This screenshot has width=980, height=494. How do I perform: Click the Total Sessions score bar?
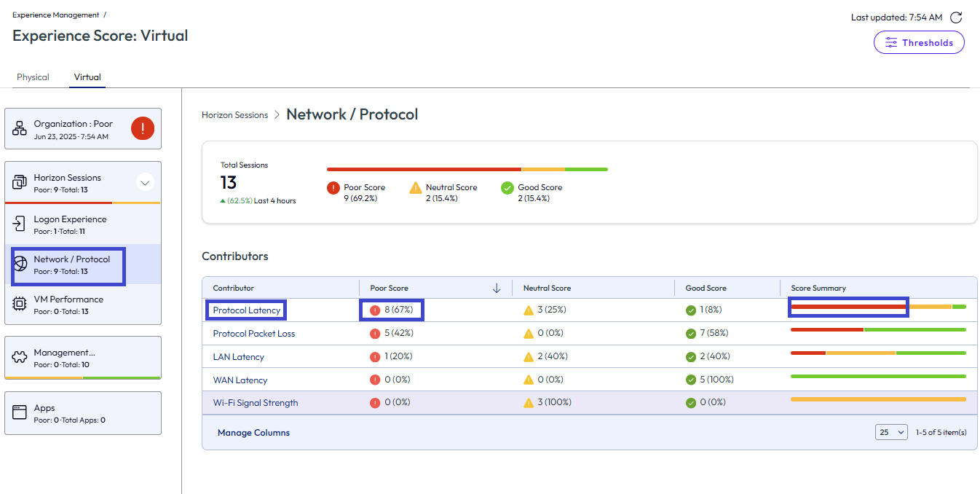(x=467, y=169)
